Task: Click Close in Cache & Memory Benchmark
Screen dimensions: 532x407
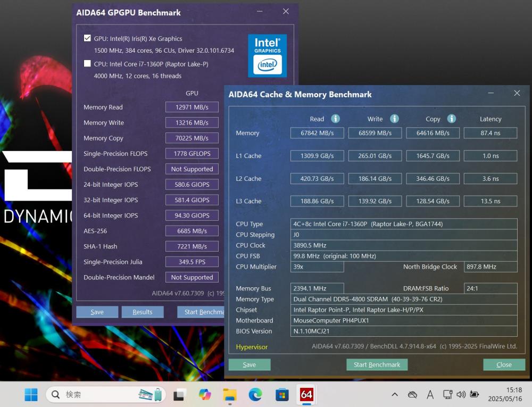Action: coord(504,364)
